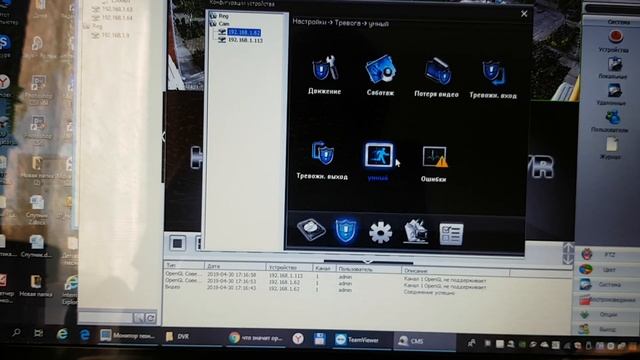Switch to the Chrome window in the taskbar
Screen dimensions: 640x360
click(x=256, y=338)
